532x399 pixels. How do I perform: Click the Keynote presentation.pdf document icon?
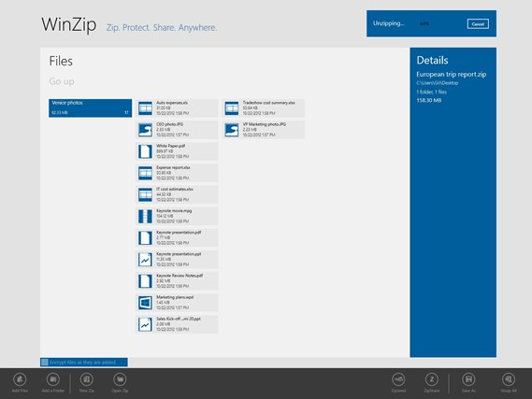click(x=145, y=238)
